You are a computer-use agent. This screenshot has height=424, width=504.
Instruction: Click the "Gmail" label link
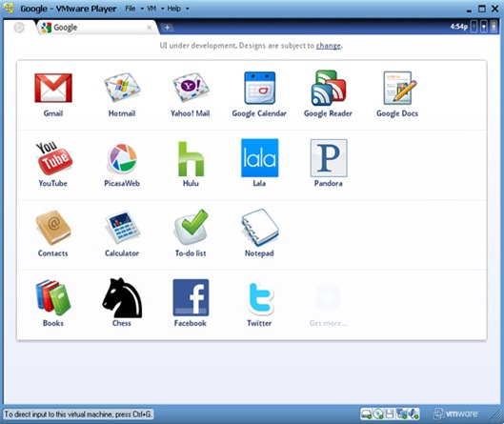[53, 113]
